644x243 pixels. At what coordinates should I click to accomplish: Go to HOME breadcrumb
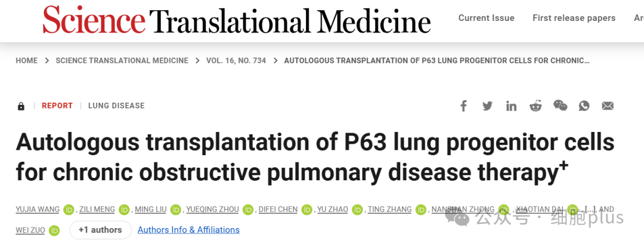coord(27,60)
